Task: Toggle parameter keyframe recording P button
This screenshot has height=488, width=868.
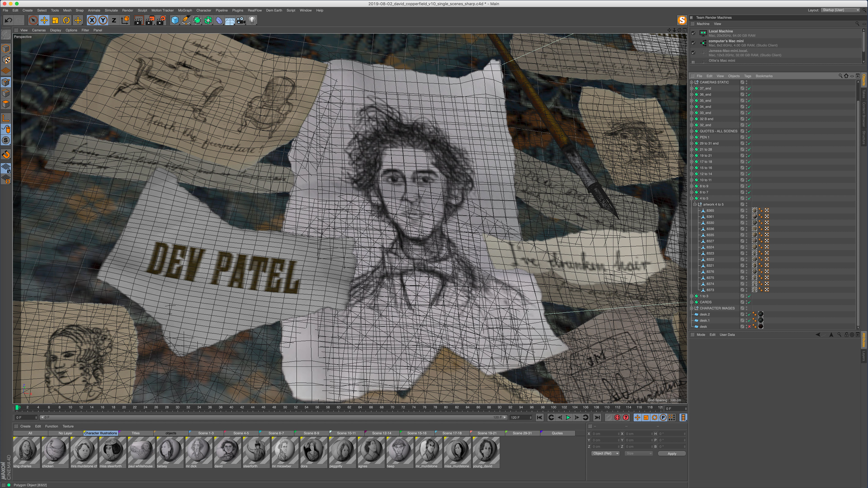Action: (663, 417)
